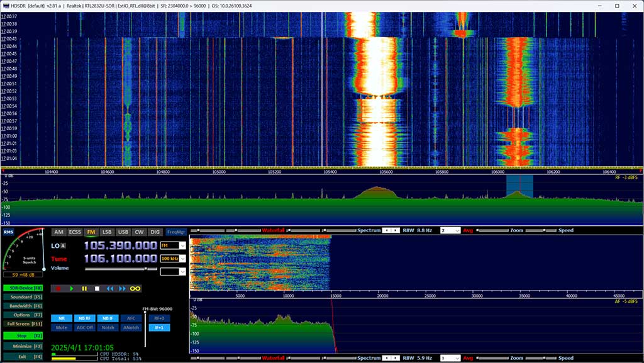The width and height of the screenshot is (644, 363).
Task: Toggle NB IF noise blanker
Action: point(108,318)
